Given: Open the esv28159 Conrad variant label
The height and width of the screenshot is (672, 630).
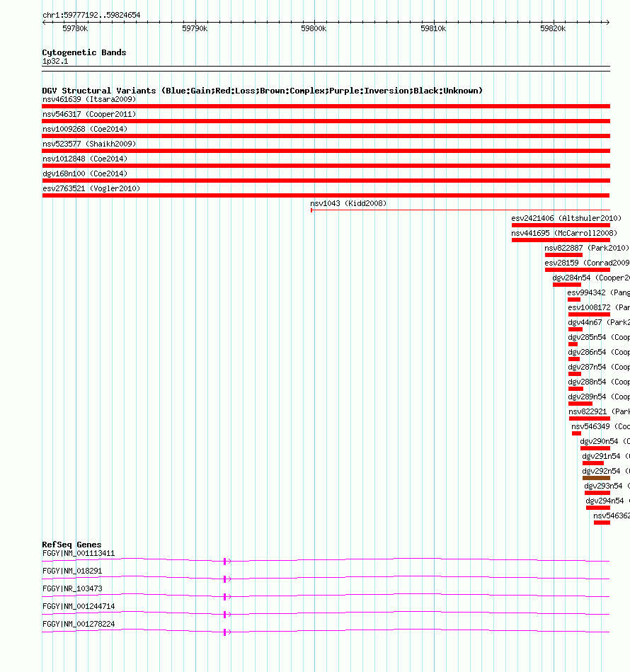Looking at the screenshot, I should [x=587, y=263].
